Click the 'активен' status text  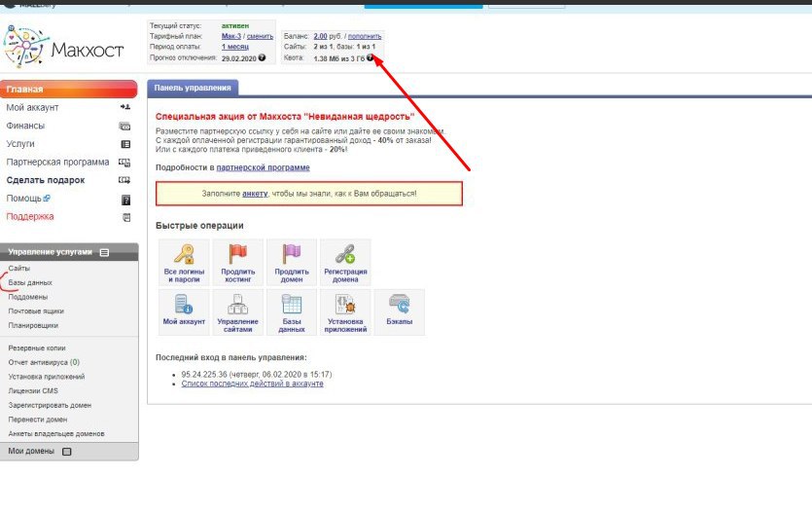(x=235, y=25)
